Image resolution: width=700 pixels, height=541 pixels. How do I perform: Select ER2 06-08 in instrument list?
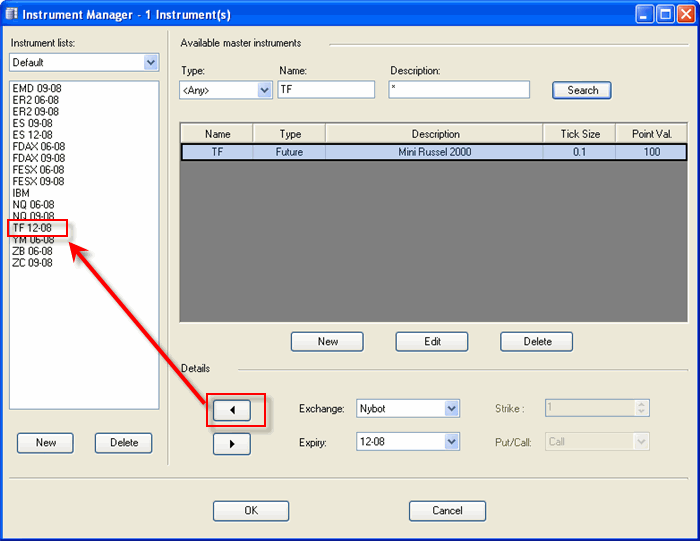click(35, 100)
